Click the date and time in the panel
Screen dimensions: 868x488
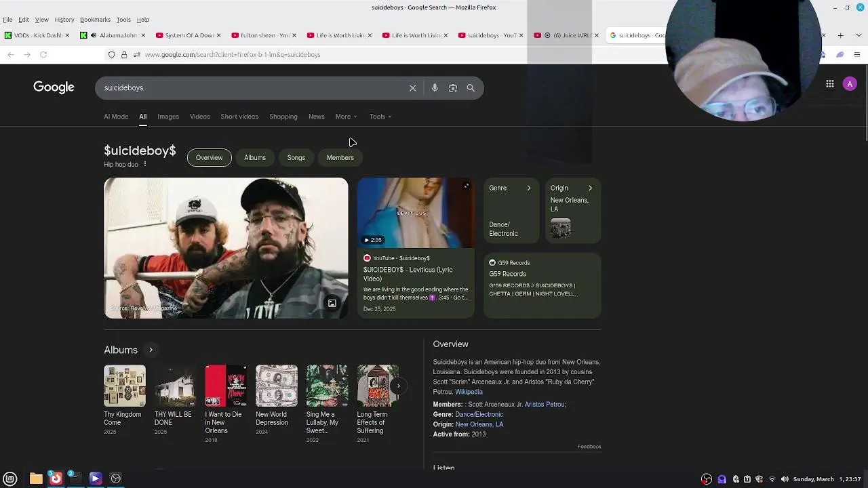(x=827, y=479)
